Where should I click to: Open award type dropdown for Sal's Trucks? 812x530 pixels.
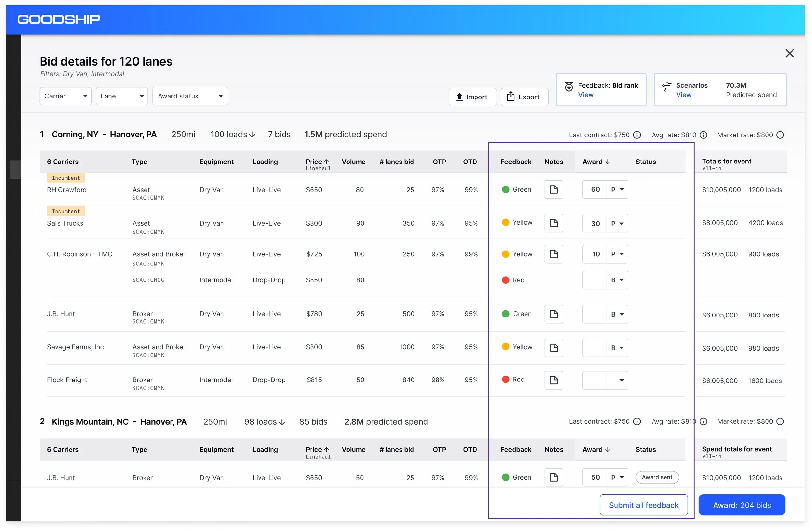point(617,224)
